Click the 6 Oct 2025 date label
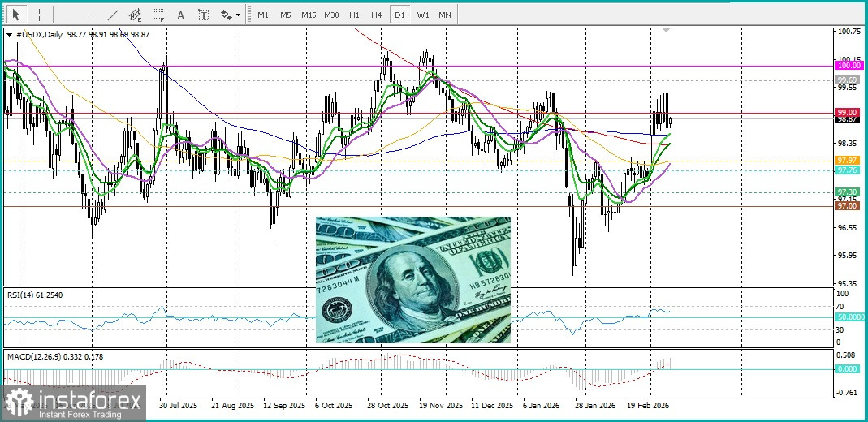Image resolution: width=868 pixels, height=422 pixels. [333, 406]
